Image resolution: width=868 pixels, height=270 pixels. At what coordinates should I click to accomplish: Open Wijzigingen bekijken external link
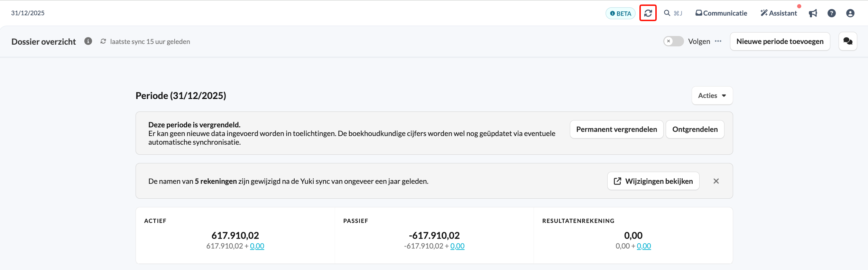click(x=653, y=181)
